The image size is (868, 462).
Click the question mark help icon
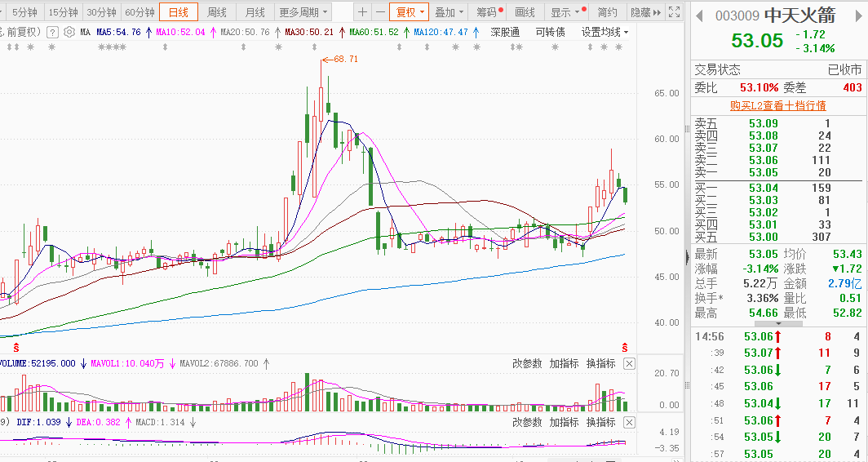coord(52,32)
